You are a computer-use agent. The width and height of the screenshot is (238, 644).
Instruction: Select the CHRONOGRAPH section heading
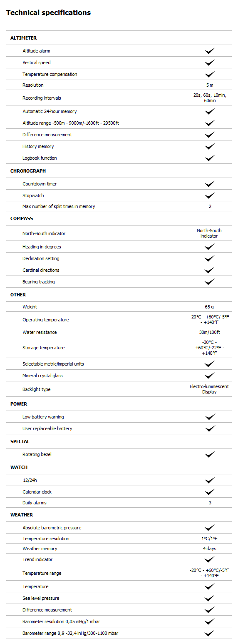[28, 171]
